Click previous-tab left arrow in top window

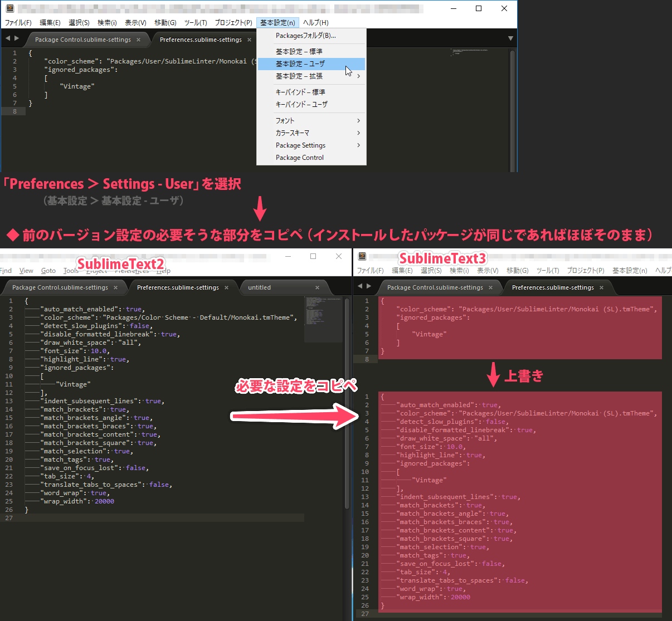click(x=8, y=38)
